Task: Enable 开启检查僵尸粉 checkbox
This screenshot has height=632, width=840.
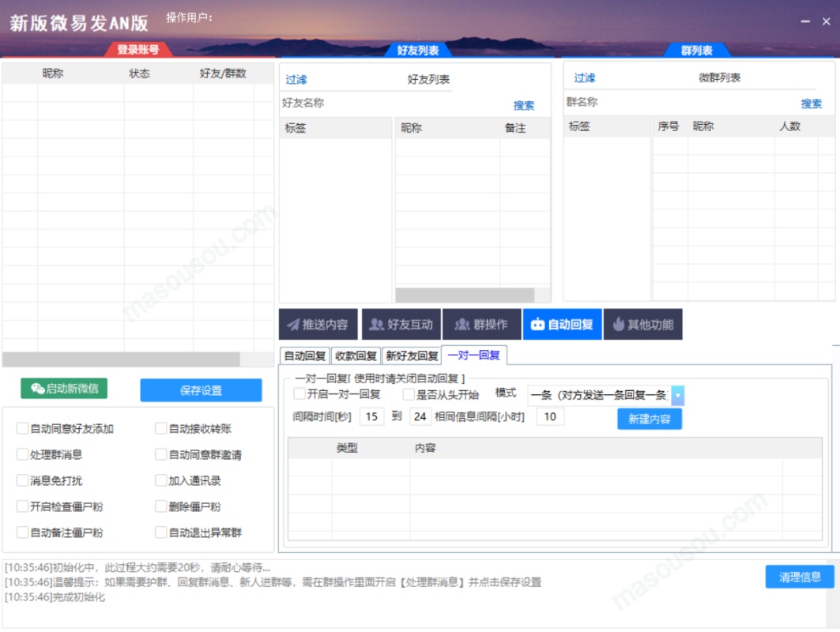Action: pos(22,506)
